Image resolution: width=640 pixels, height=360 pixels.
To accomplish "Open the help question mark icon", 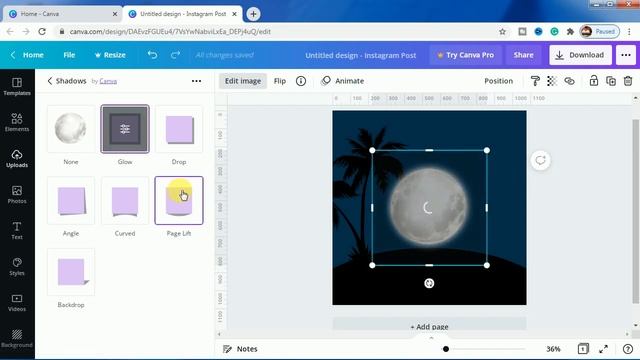I will coord(628,349).
